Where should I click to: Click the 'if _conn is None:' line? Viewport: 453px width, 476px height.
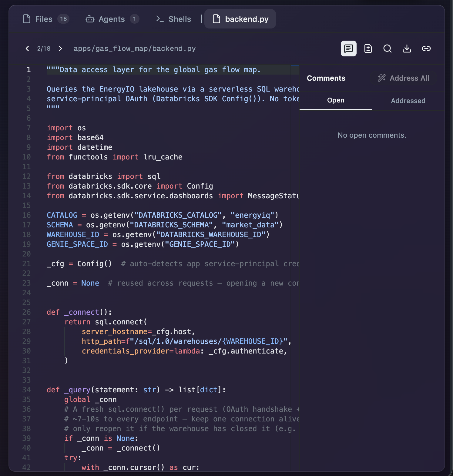[101, 438]
